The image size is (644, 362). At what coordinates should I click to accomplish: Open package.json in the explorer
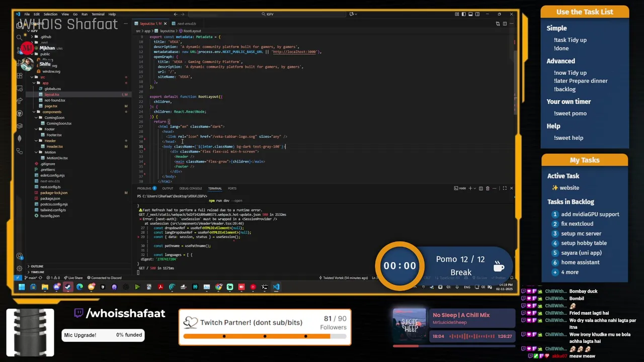[x=50, y=199]
